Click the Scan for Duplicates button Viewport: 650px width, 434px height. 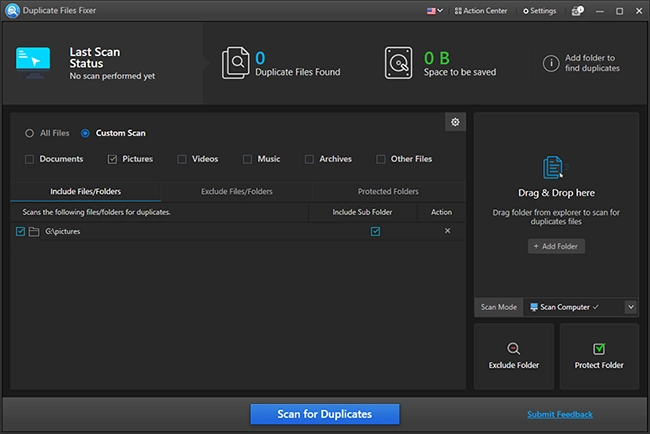tap(325, 414)
